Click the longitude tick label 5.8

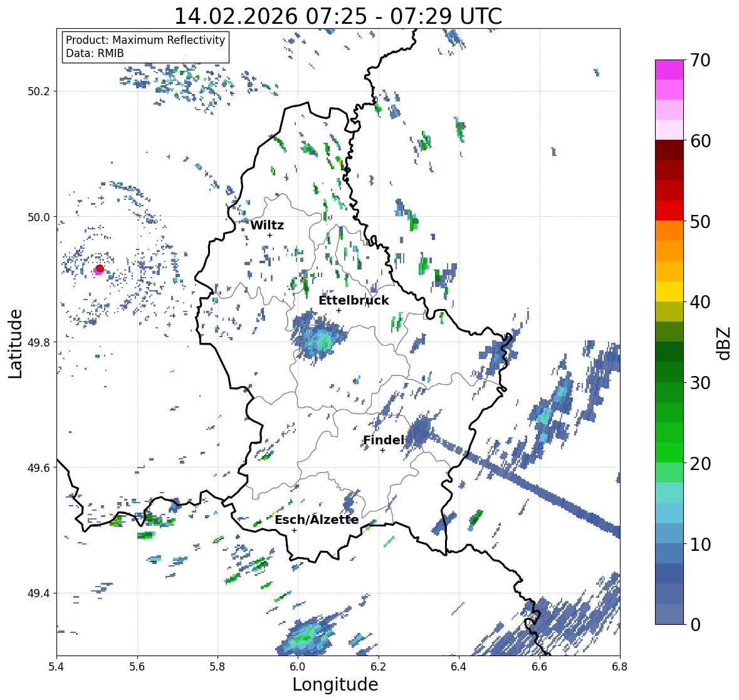point(218,667)
